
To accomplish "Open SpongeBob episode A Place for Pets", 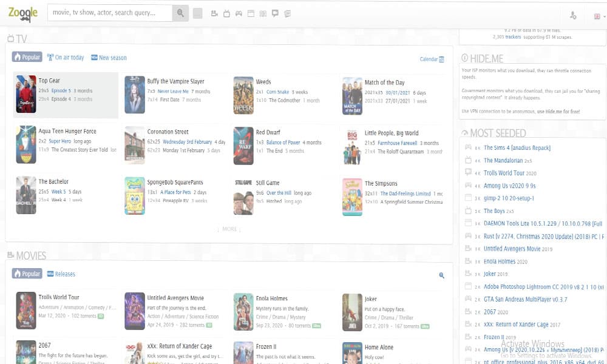I will click(x=175, y=192).
